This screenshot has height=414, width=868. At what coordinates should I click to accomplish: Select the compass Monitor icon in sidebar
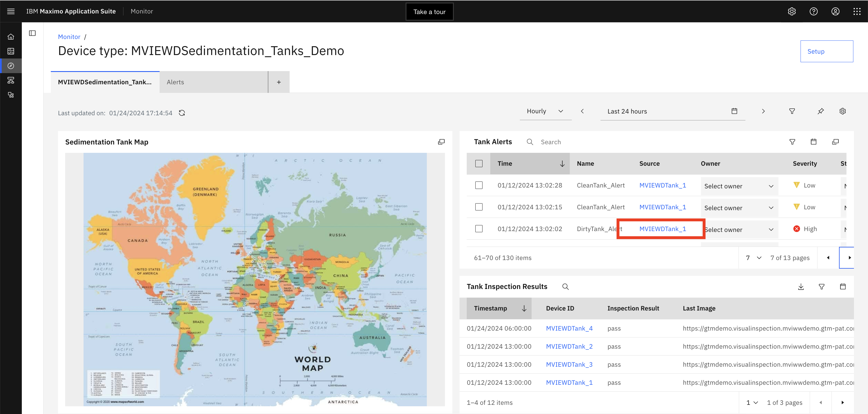pyautogui.click(x=11, y=66)
